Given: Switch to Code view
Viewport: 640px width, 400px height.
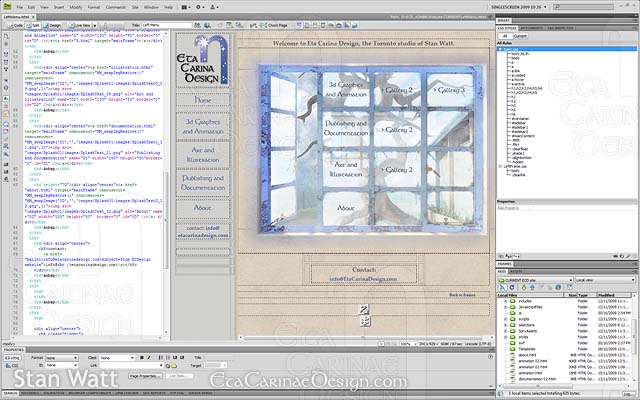Looking at the screenshot, I should pos(14,23).
